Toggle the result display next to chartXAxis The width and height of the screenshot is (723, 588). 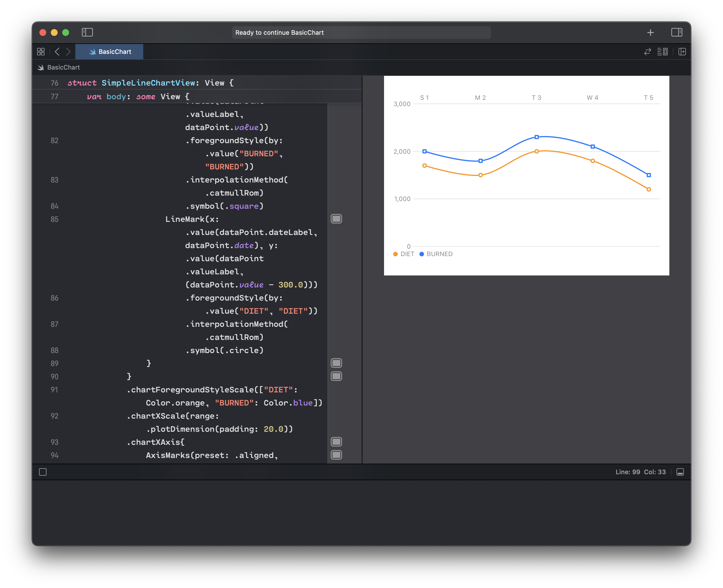(336, 441)
